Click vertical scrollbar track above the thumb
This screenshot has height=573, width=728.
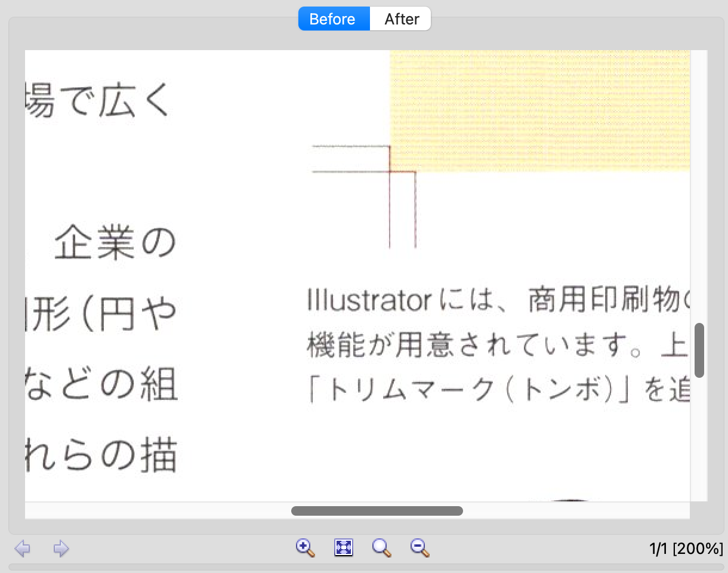(699, 179)
